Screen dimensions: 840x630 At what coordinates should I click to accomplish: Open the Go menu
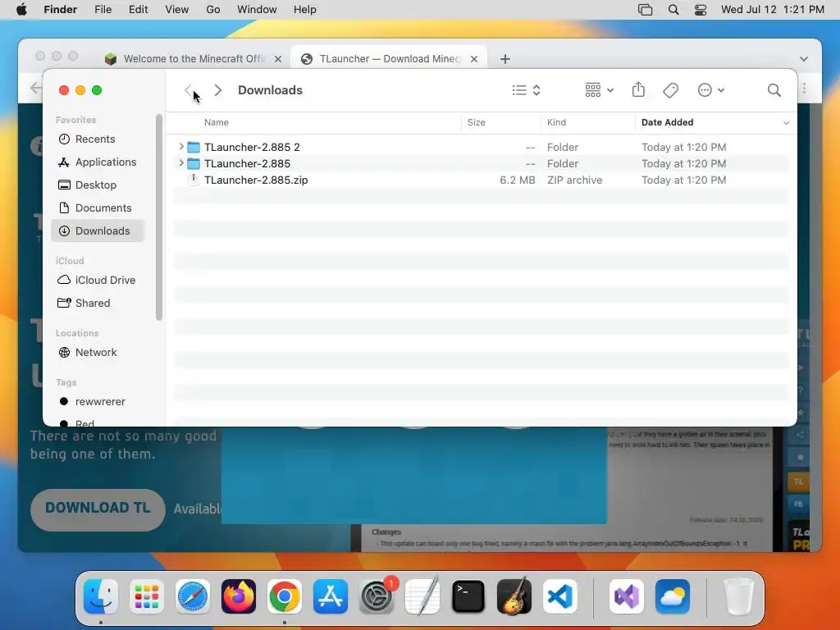pyautogui.click(x=213, y=10)
